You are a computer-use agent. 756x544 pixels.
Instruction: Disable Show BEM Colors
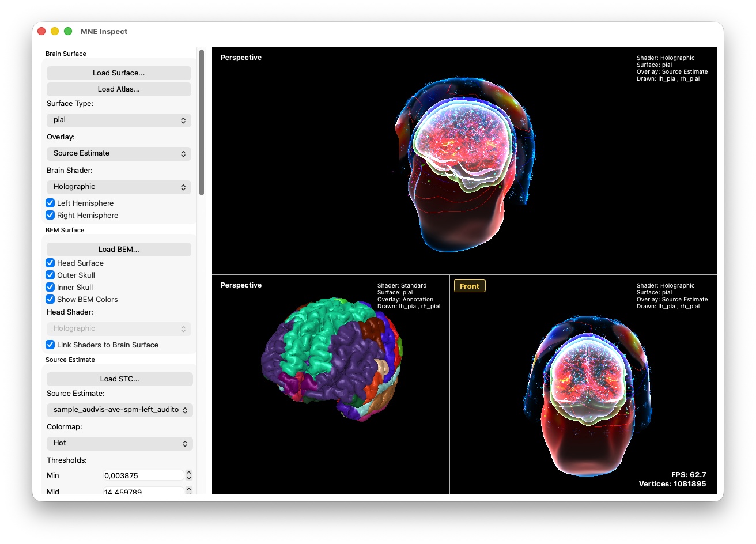50,299
